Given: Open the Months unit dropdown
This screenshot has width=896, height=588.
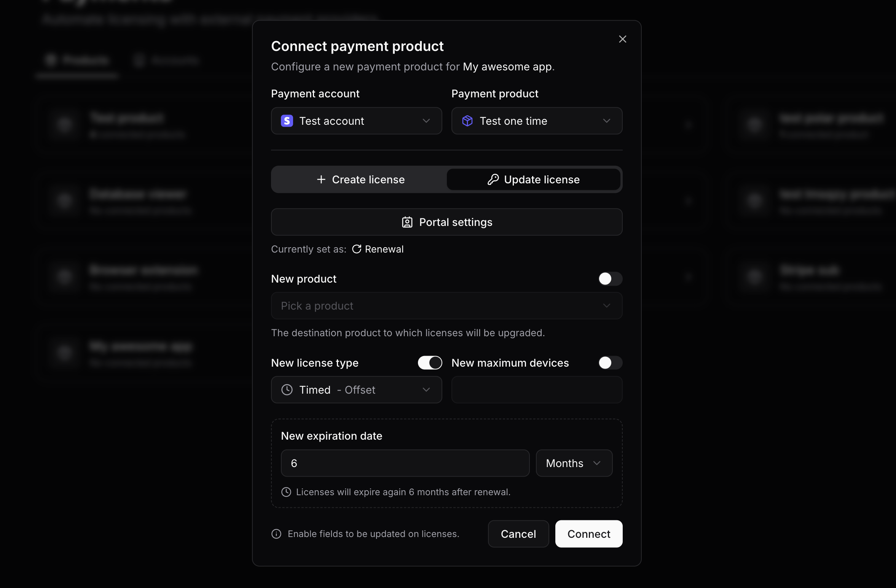Looking at the screenshot, I should pos(574,463).
